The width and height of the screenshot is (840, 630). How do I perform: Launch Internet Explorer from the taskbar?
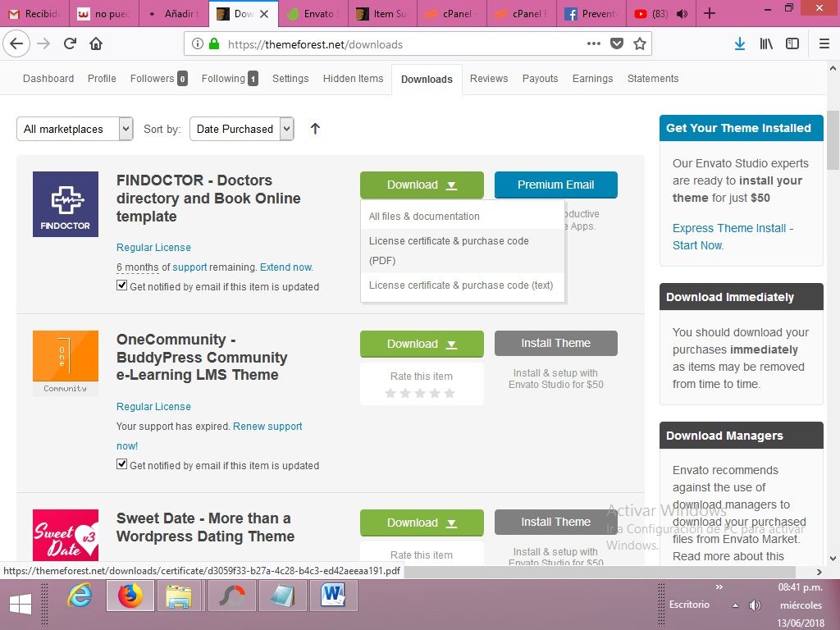click(80, 596)
